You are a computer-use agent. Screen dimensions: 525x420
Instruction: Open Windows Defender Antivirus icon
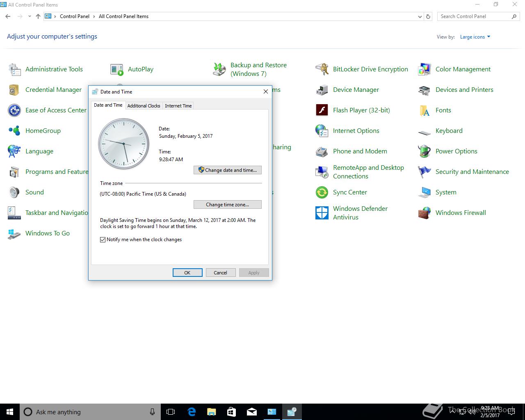point(322,213)
